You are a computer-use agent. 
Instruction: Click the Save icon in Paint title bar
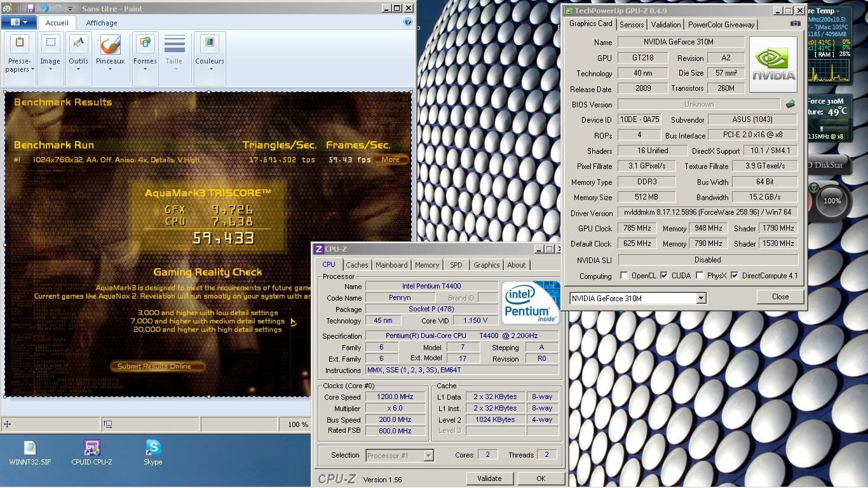30,8
